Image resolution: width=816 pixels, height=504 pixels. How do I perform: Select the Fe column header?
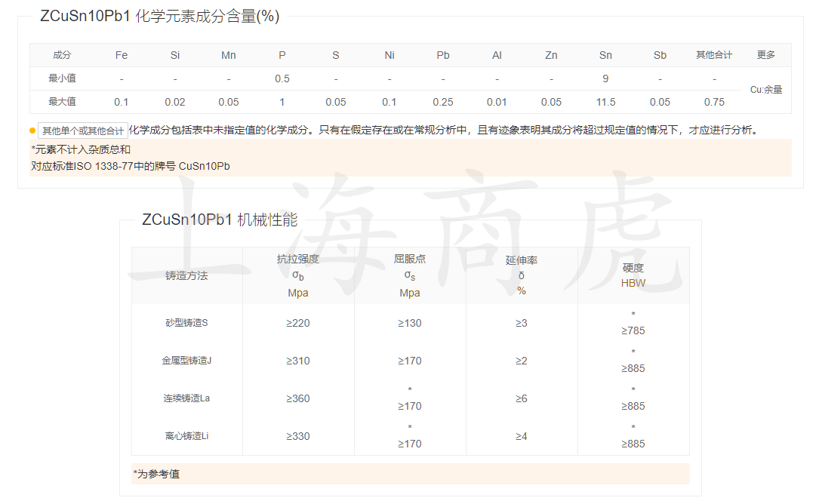point(121,54)
